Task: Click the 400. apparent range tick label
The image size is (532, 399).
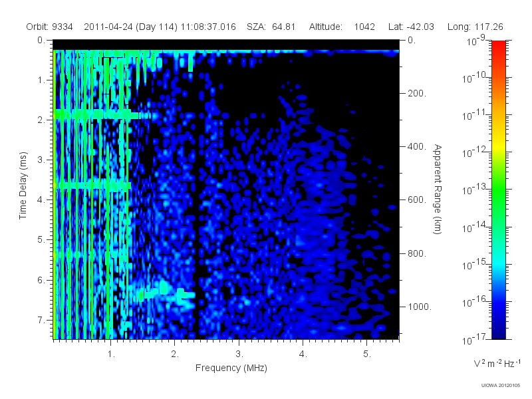Action: pos(417,146)
